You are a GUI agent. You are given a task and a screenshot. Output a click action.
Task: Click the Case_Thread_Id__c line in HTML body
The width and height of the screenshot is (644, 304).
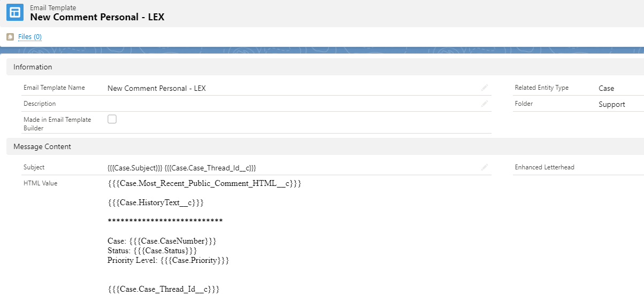tap(164, 289)
